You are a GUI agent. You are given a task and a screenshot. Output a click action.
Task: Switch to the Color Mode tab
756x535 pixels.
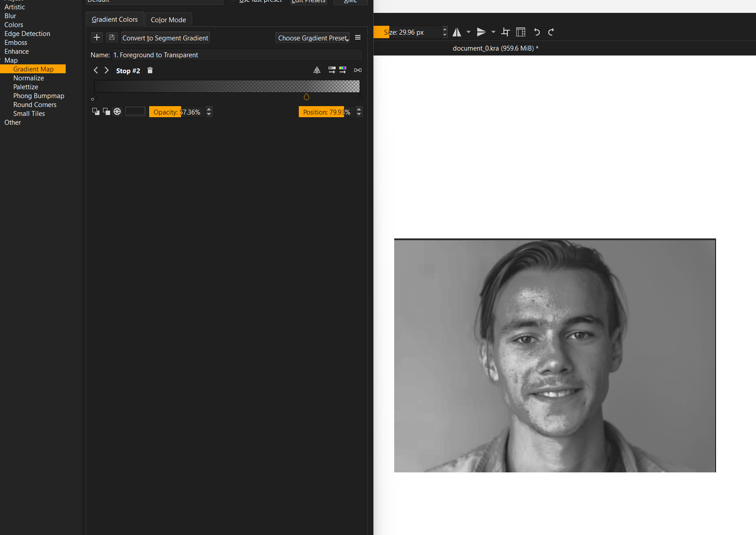[168, 20]
